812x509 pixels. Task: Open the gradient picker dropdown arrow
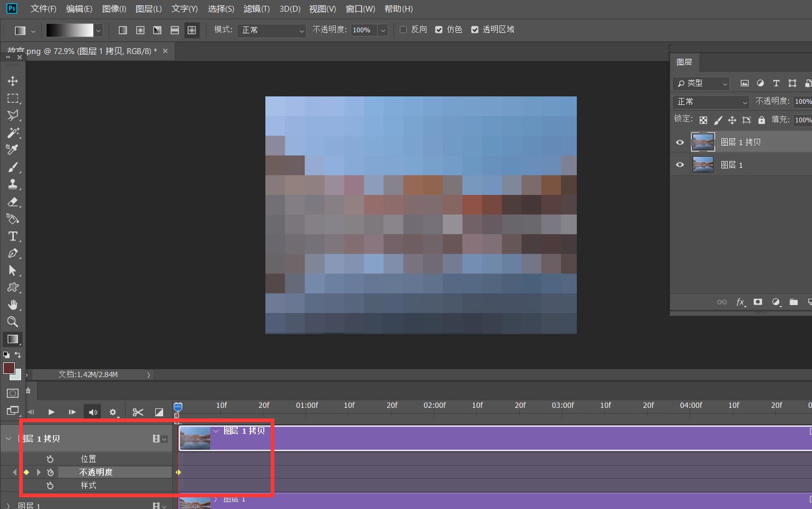coord(98,30)
